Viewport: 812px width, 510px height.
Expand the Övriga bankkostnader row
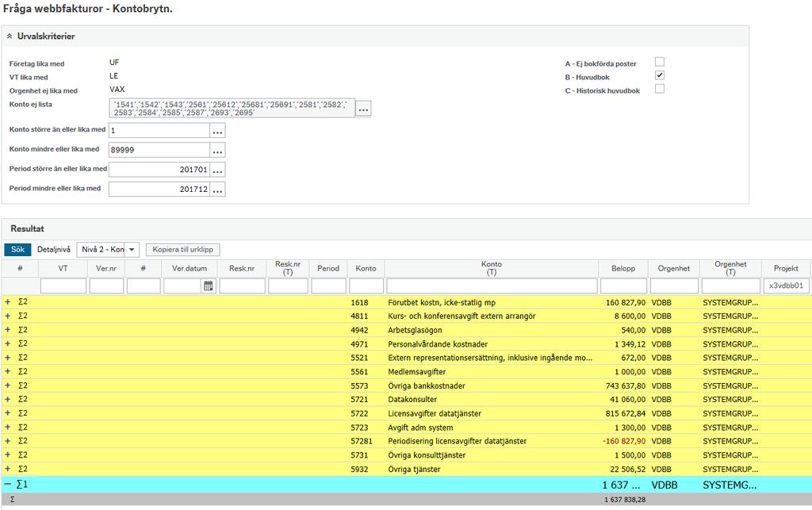point(8,385)
